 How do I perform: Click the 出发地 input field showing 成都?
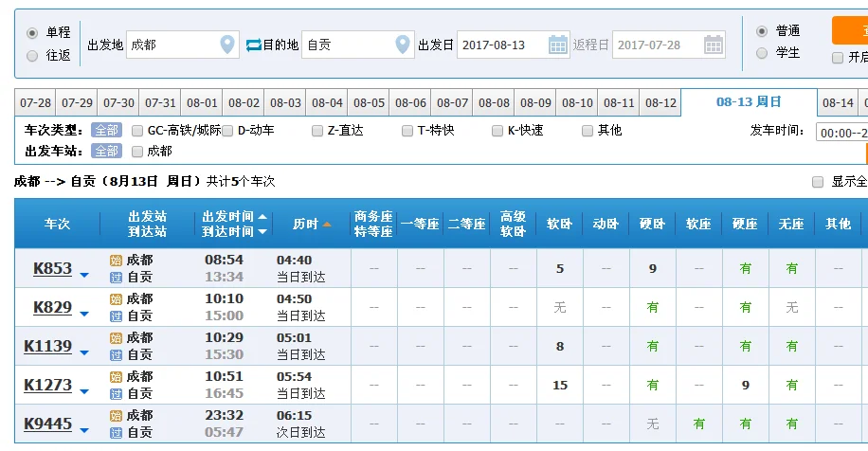coord(182,45)
